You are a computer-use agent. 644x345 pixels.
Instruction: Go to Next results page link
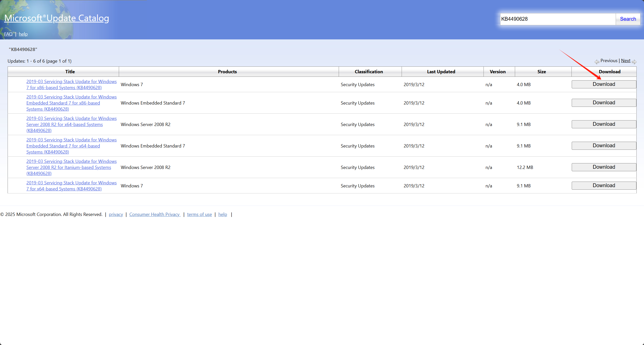pos(626,61)
